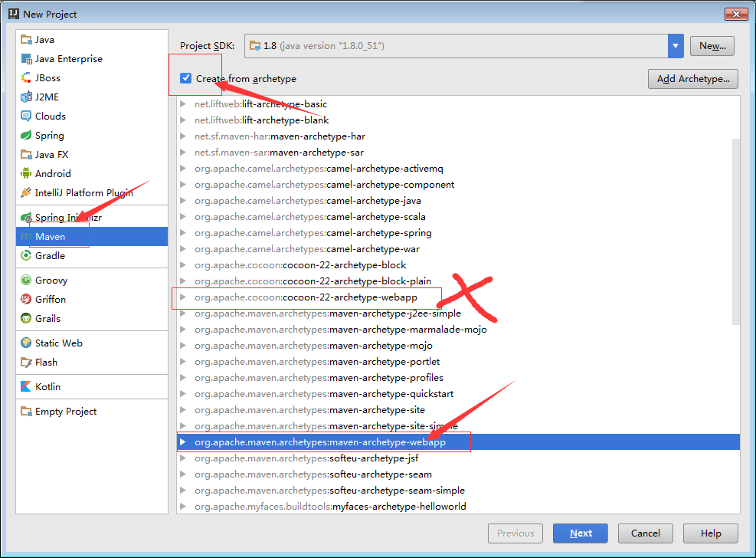This screenshot has height=558, width=756.
Task: Click the Spring leaf icon
Action: pyautogui.click(x=26, y=135)
